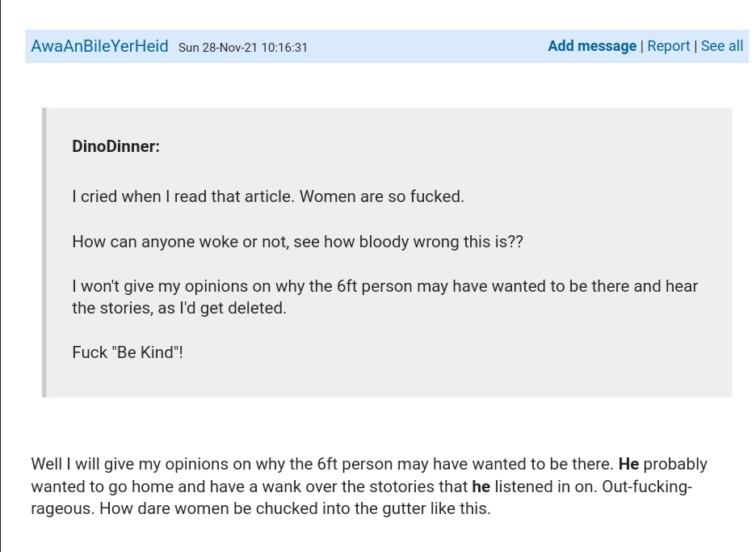Select the bolded word He in the reply
The image size is (756, 552).
coord(629,464)
